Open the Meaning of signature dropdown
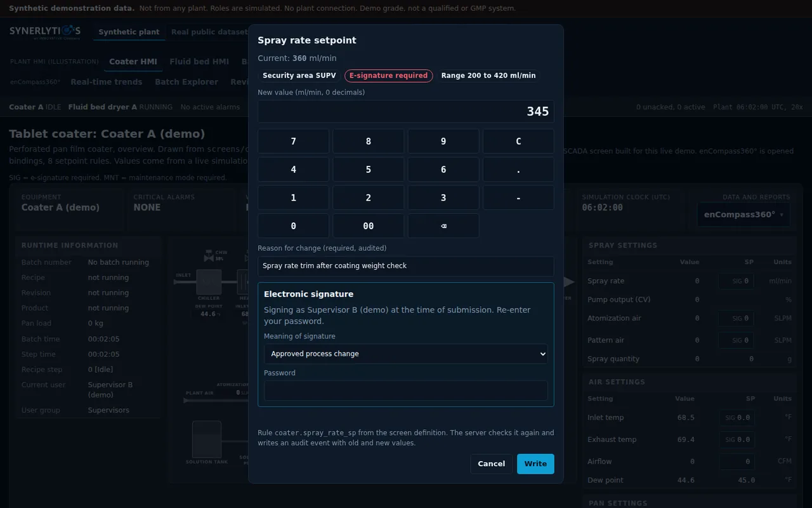Image resolution: width=812 pixels, height=508 pixels. tap(406, 354)
